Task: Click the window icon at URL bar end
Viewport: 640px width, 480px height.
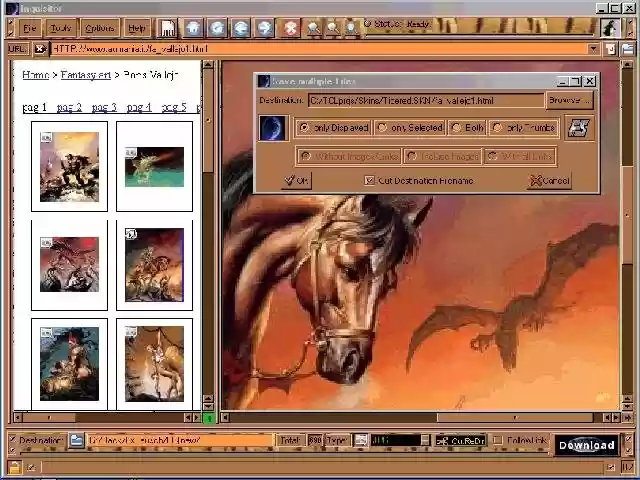Action: point(627,49)
